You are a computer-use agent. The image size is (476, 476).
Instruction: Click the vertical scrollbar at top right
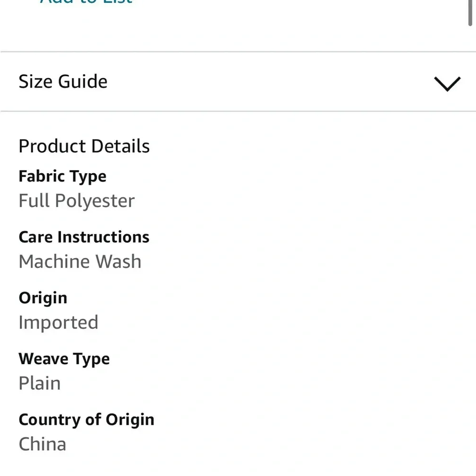coord(470,12)
